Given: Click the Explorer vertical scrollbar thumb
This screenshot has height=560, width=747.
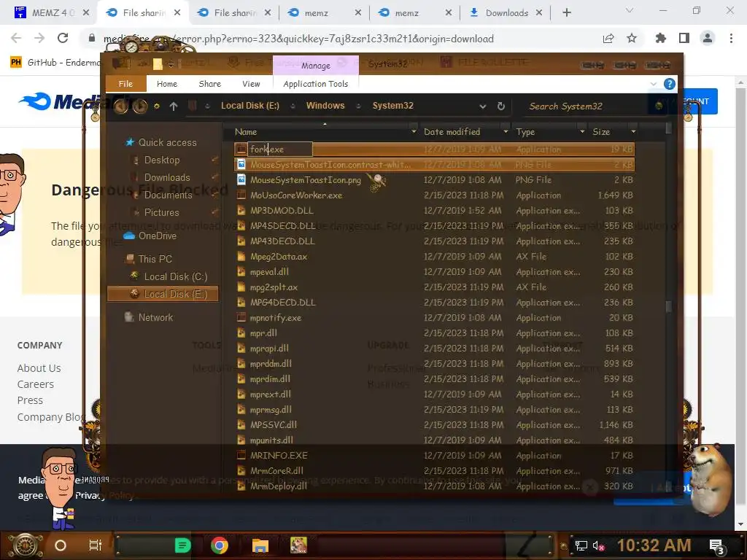Looking at the screenshot, I should pos(668,307).
